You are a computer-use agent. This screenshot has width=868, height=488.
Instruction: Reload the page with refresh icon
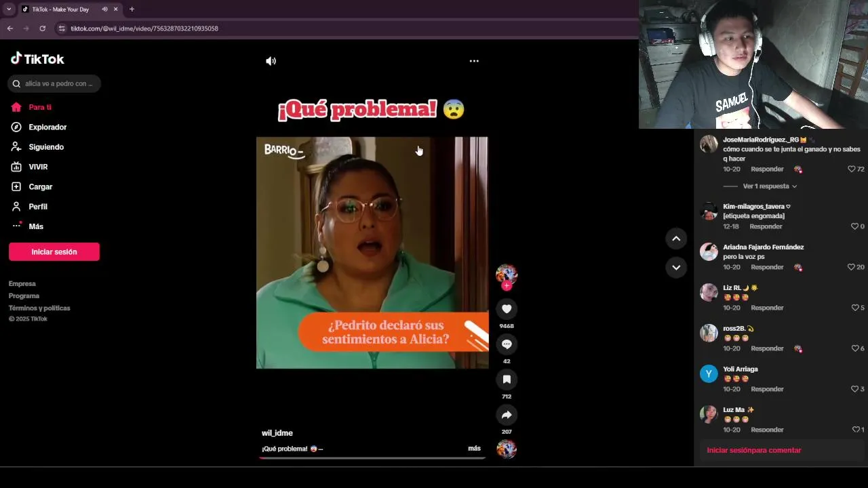[x=43, y=28]
